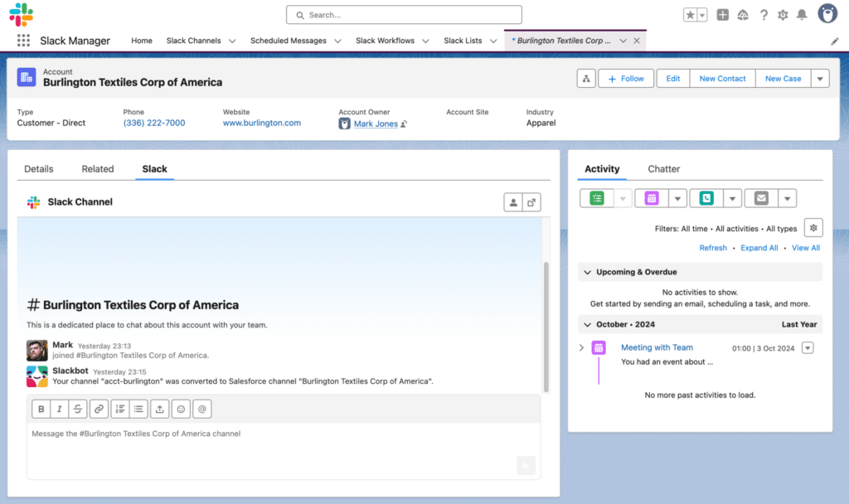Image resolution: width=849 pixels, height=504 pixels.
Task: Switch to the Details tab
Action: pos(39,169)
